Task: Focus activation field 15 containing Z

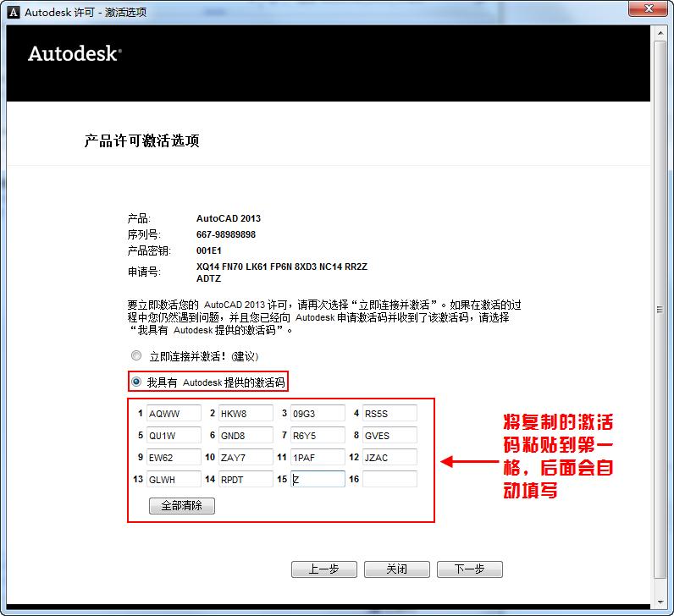Action: pyautogui.click(x=318, y=479)
